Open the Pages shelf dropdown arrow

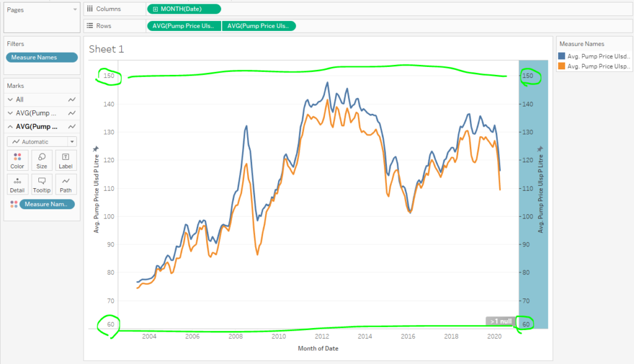pos(75,9)
